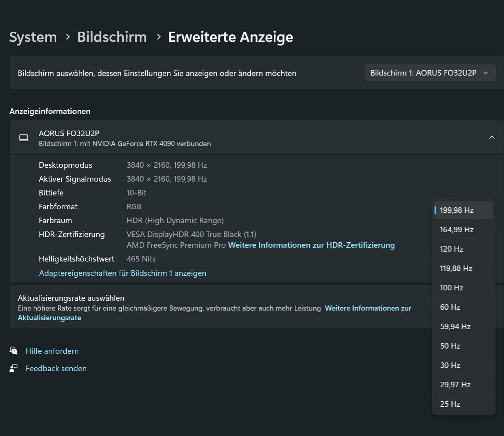Click the Bittiefe value 10-Bit
The image size is (504, 436).
pos(136,193)
